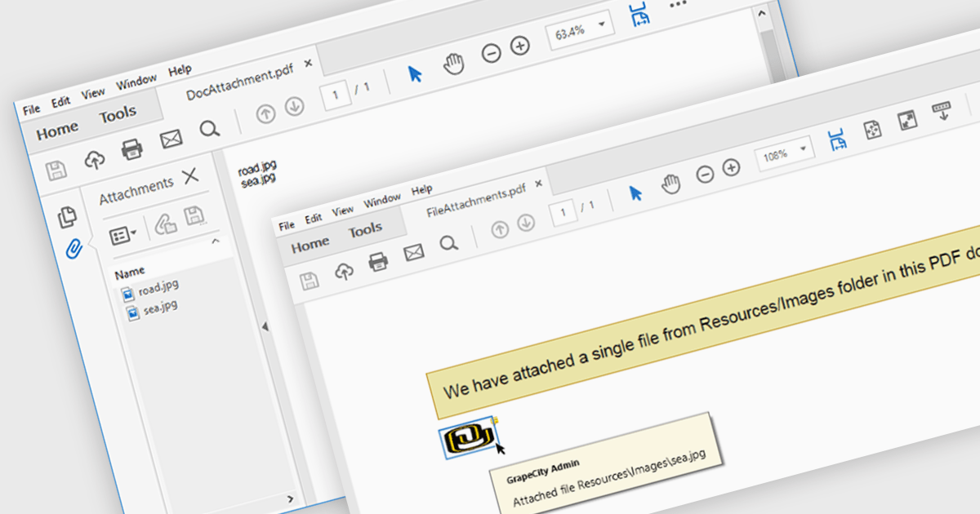Open Attachments paperclip panel icon
The width and height of the screenshot is (980, 514).
[73, 248]
